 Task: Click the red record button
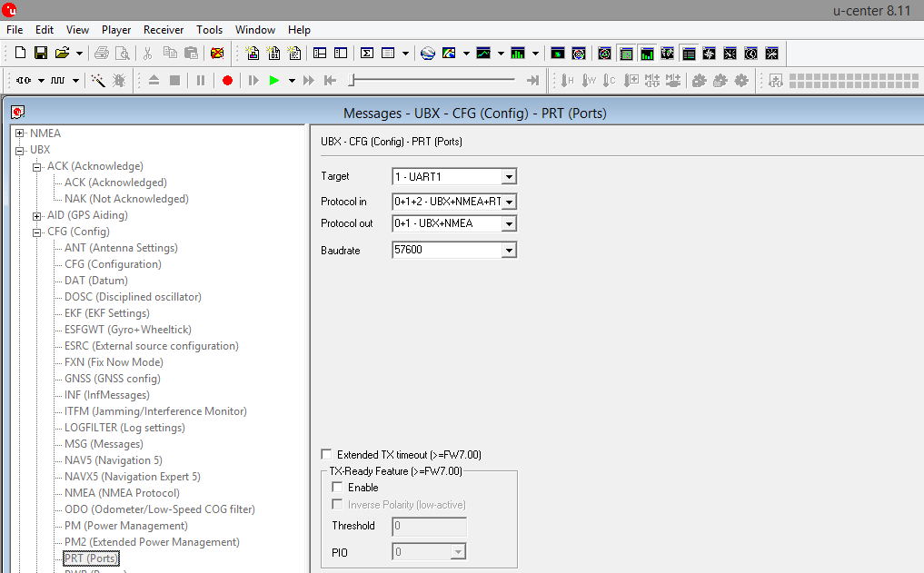(227, 81)
